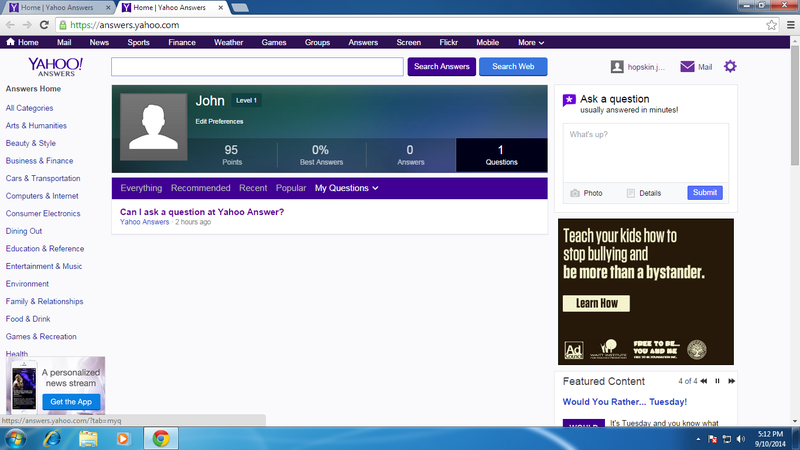
Task: Click the browser address bar URL
Action: click(x=124, y=25)
